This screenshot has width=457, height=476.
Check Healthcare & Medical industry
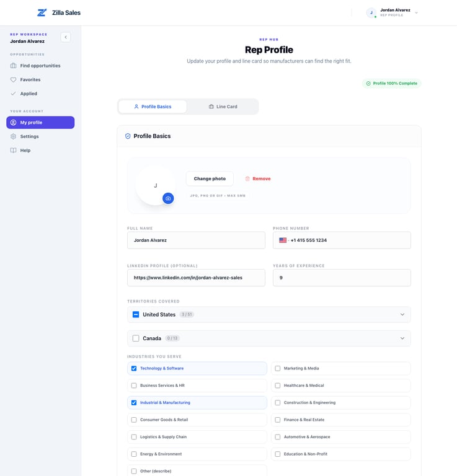[x=278, y=386]
